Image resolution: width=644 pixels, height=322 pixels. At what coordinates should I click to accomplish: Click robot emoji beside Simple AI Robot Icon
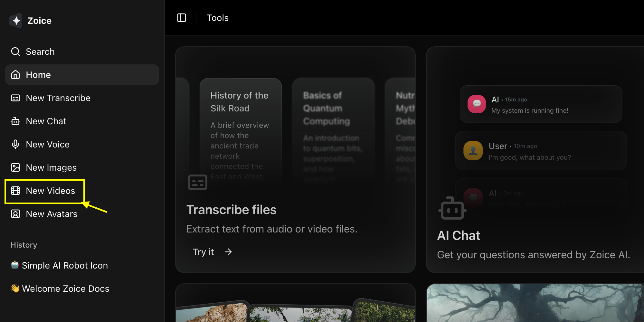tap(15, 265)
